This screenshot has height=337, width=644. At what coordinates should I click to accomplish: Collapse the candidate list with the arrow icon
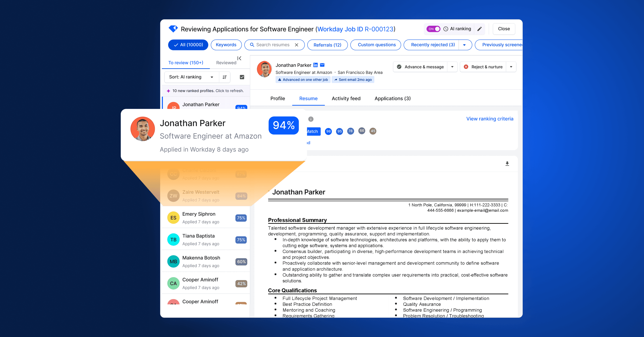[239, 58]
